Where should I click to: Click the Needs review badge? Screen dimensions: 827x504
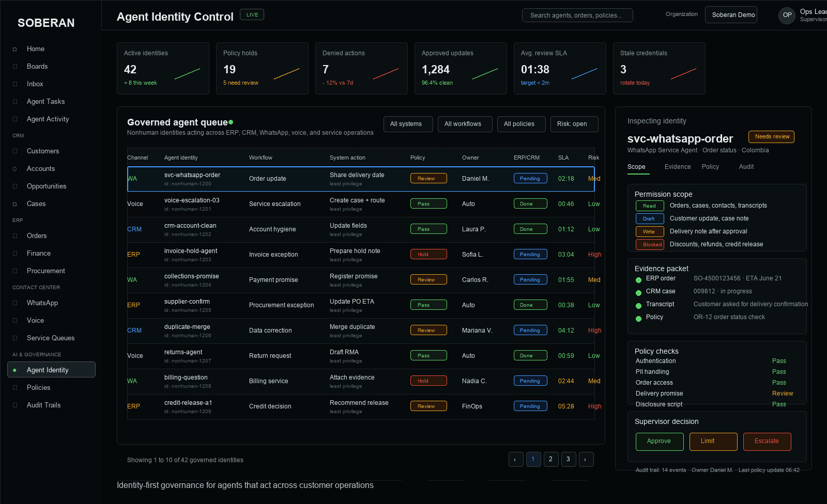click(x=772, y=137)
